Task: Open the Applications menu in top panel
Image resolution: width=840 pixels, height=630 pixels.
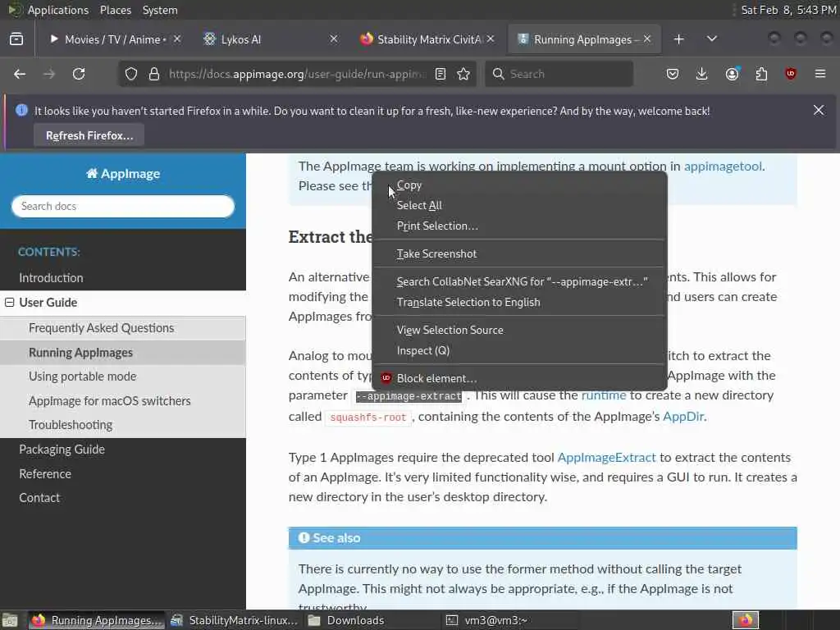Action: pos(58,10)
